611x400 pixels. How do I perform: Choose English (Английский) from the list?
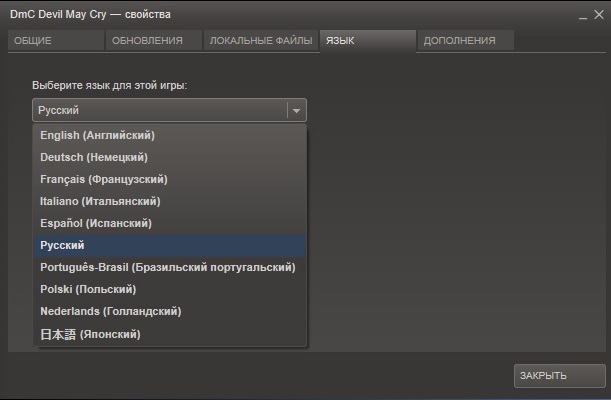[x=169, y=135]
